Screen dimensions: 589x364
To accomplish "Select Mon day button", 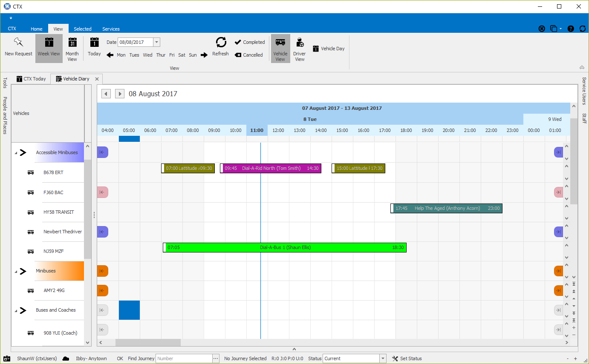I will click(x=121, y=55).
